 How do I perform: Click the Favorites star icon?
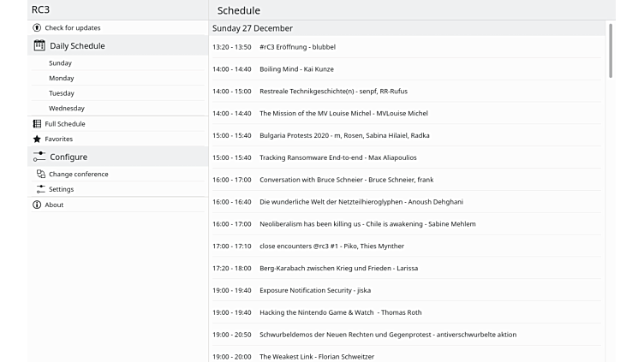coord(37,139)
